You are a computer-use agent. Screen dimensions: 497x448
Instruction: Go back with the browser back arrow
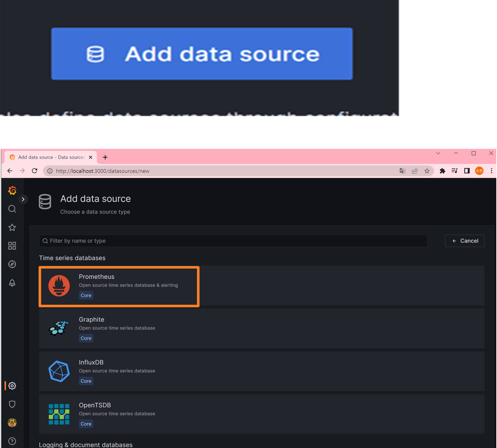tap(10, 171)
